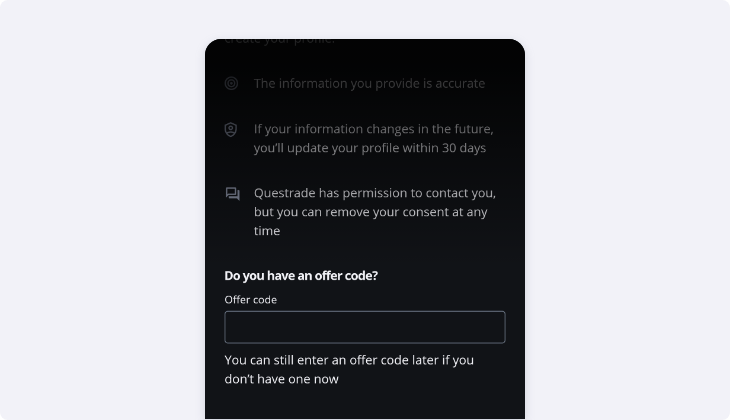Click the word "Questrade" in the consent statement

pos(288,193)
